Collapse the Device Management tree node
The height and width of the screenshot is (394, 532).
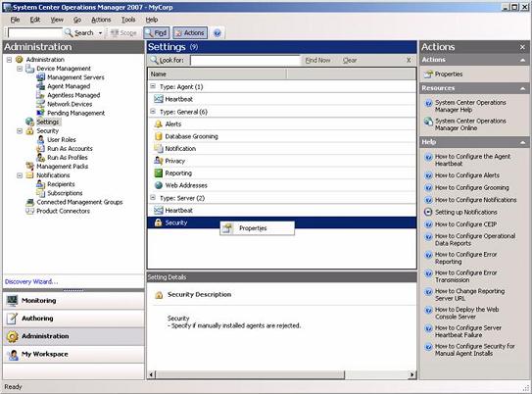click(20, 69)
